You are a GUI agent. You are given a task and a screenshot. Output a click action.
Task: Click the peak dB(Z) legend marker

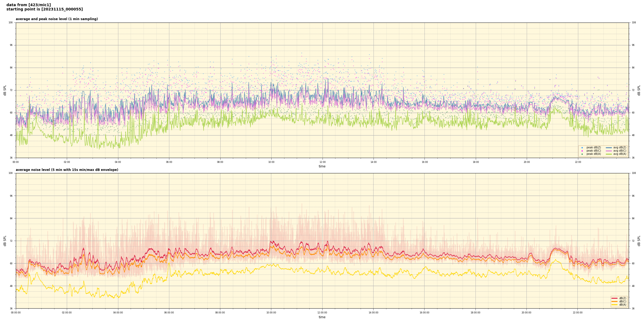pos(582,148)
